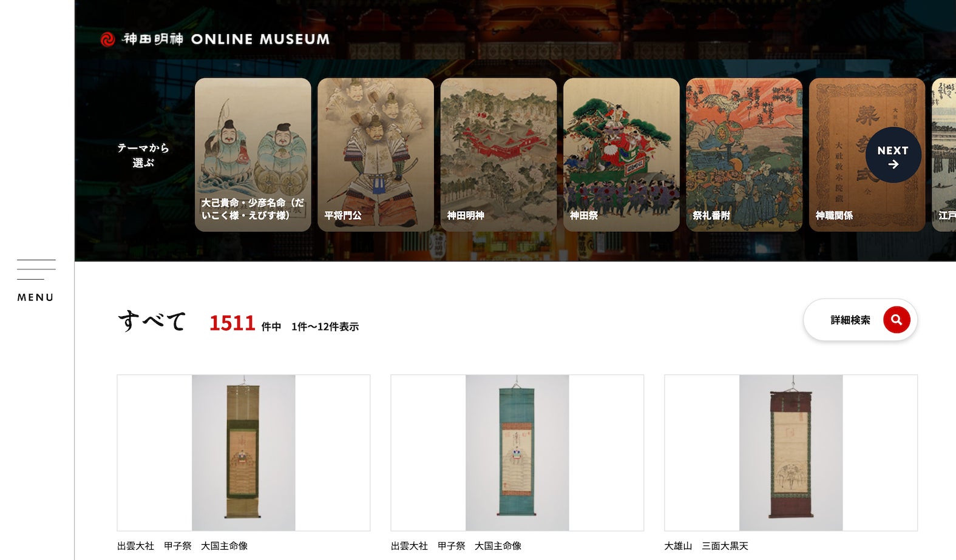
Task: Select the 平将門公 theme card
Action: [x=376, y=155]
